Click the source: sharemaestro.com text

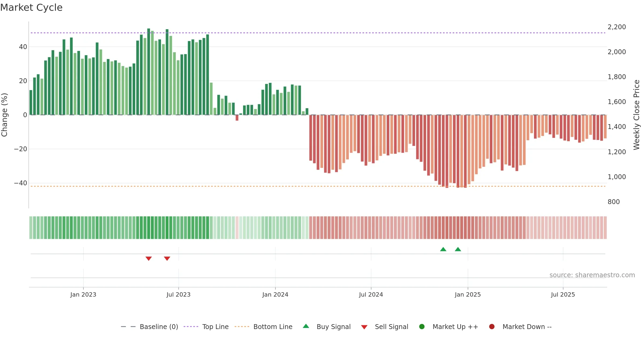[592, 275]
